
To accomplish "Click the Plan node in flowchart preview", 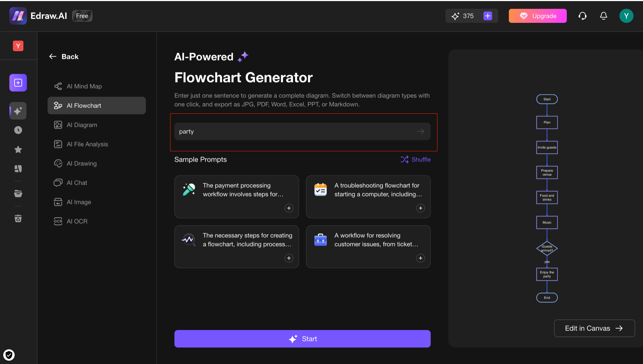I will (547, 122).
